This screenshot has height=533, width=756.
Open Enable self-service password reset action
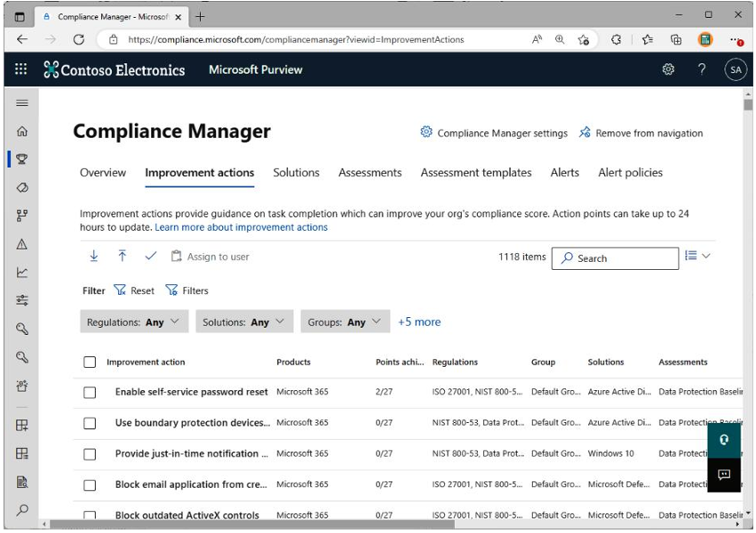pyautogui.click(x=191, y=392)
